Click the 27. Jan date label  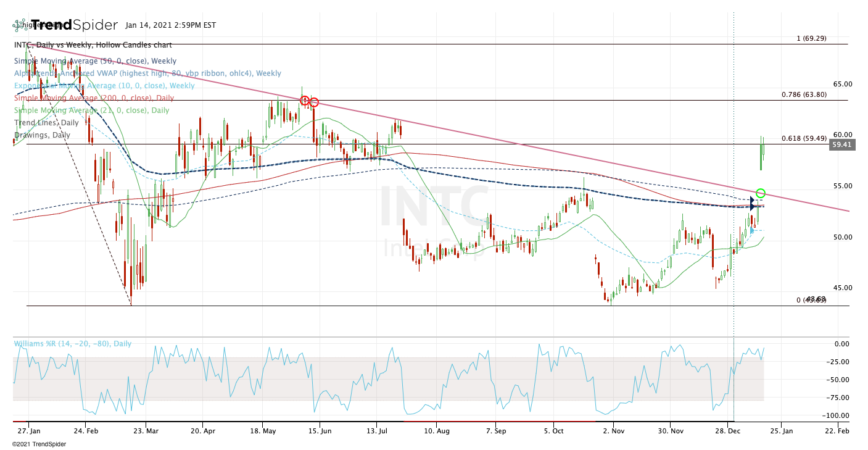click(28, 431)
